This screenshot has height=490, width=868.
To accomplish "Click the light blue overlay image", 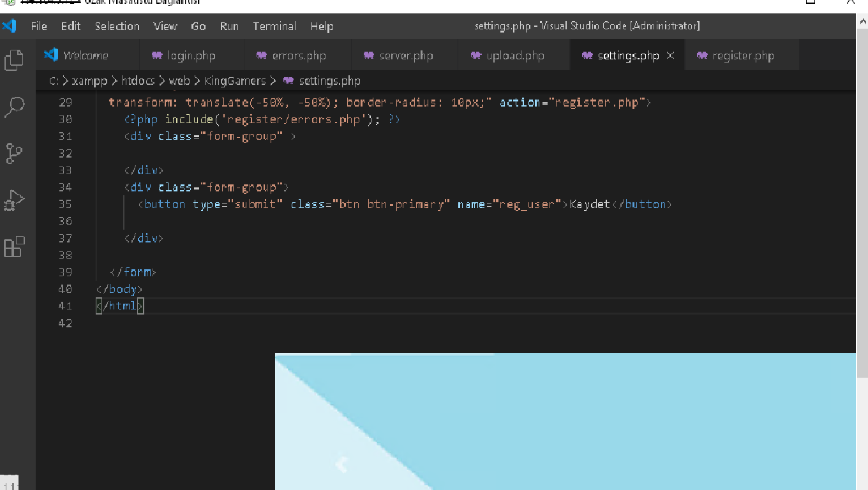I will click(x=565, y=421).
